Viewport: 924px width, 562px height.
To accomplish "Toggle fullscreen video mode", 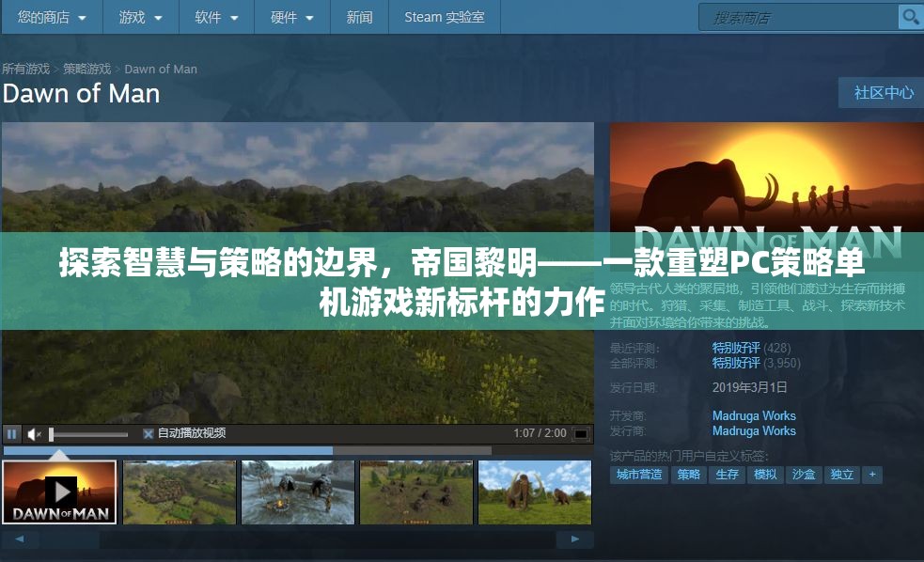I will (x=581, y=434).
